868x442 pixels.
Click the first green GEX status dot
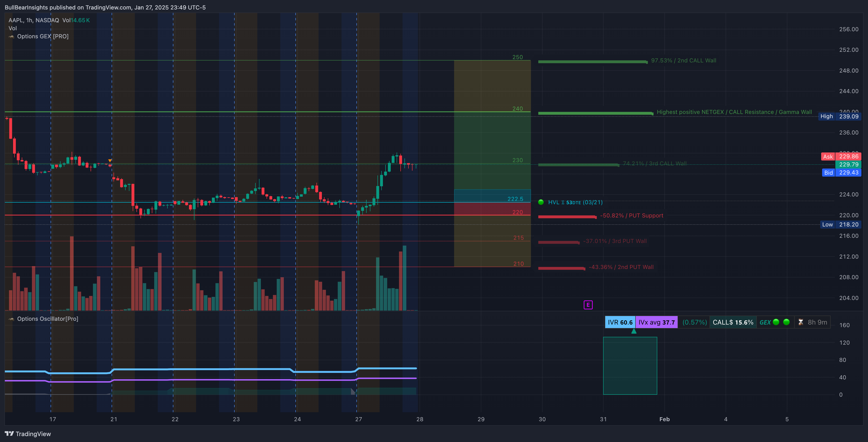776,322
